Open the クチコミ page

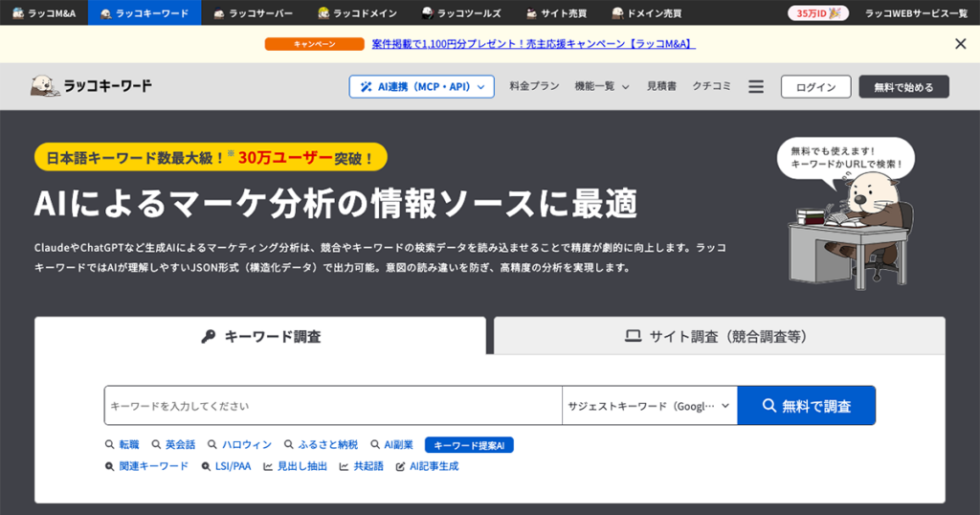pyautogui.click(x=711, y=86)
